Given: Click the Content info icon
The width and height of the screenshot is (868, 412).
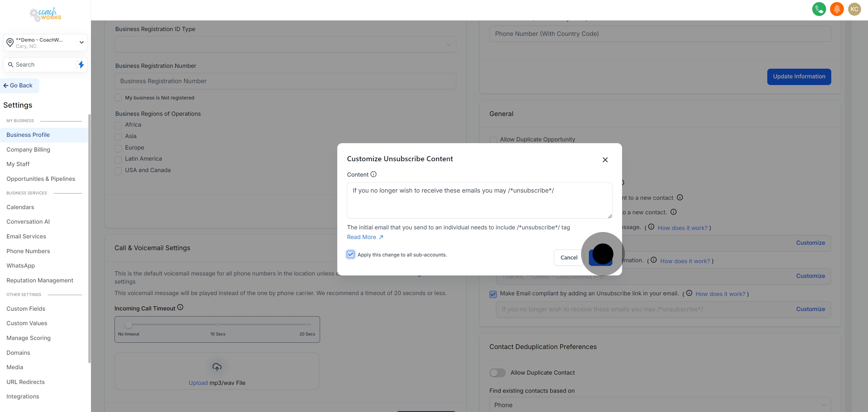Looking at the screenshot, I should [x=373, y=174].
